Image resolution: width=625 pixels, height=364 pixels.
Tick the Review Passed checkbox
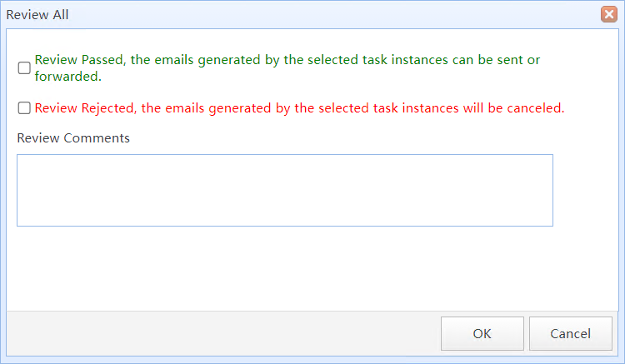coord(24,67)
